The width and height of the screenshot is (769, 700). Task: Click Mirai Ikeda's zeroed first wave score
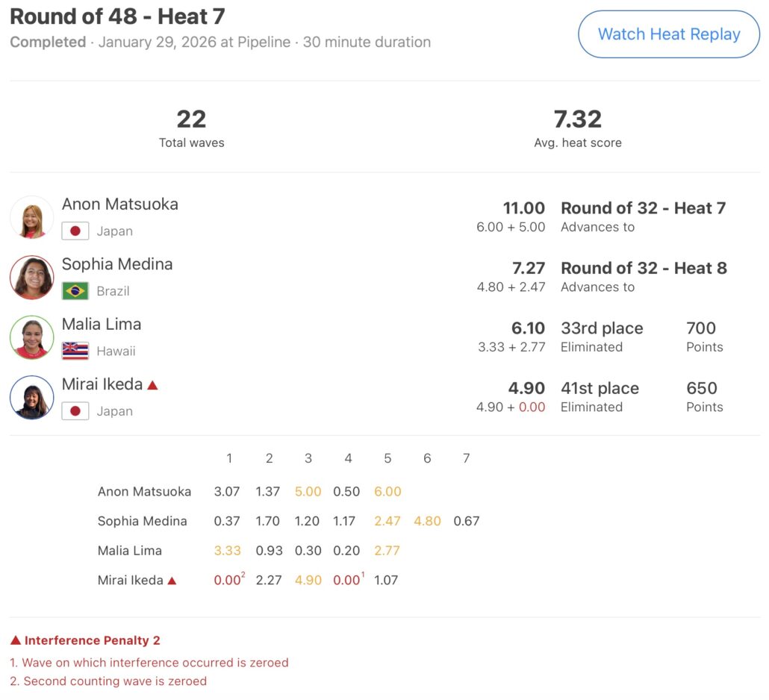(228, 580)
